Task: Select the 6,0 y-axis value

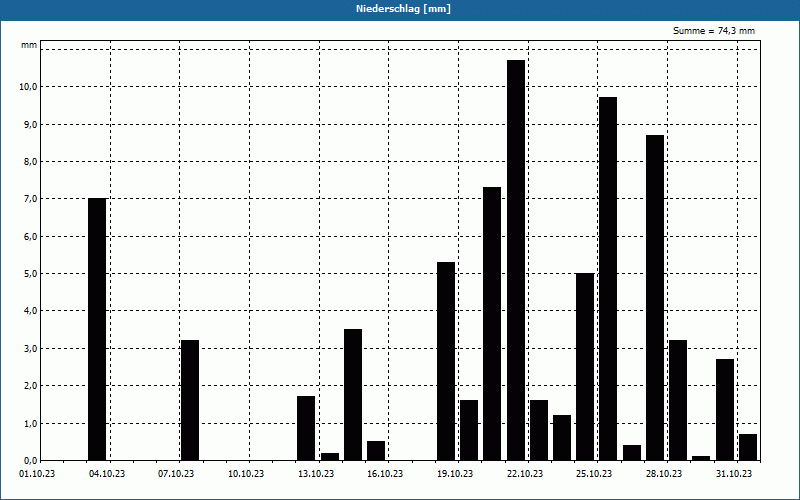Action: (x=31, y=237)
